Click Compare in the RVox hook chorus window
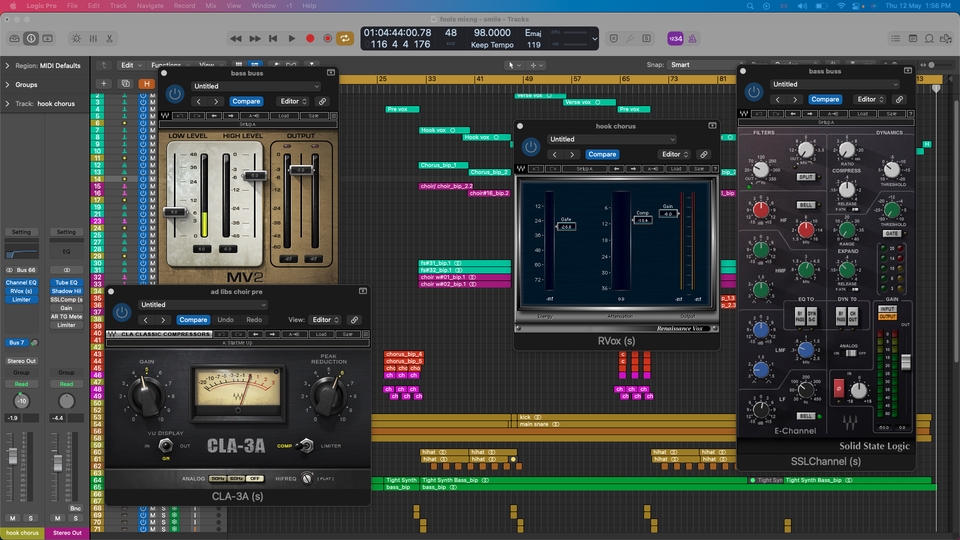Image resolution: width=960 pixels, height=540 pixels. [602, 154]
